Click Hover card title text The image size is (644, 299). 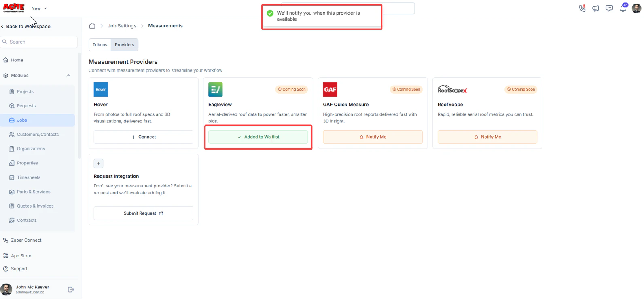pos(101,105)
